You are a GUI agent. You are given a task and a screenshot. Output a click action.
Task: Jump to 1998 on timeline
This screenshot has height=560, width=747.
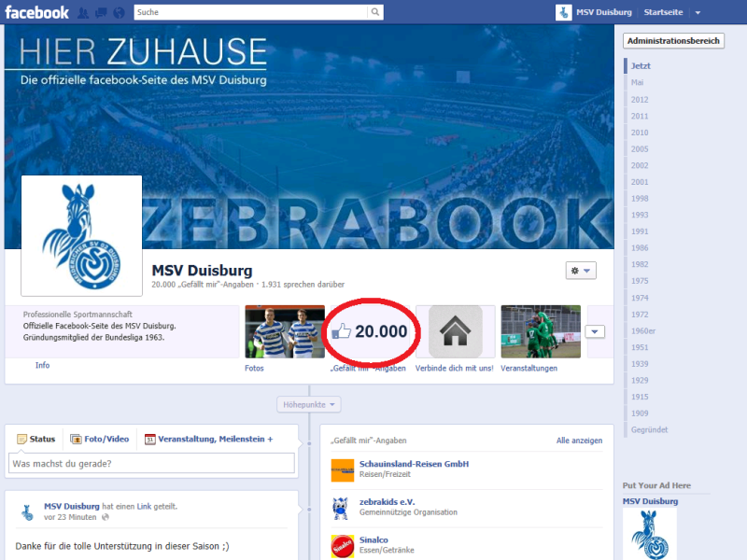[x=640, y=199]
